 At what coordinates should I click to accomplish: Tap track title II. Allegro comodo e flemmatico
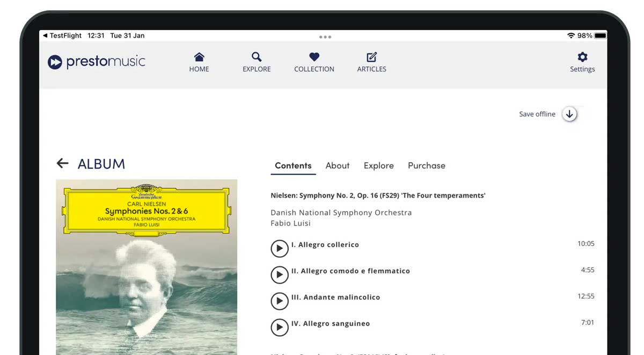[350, 271]
